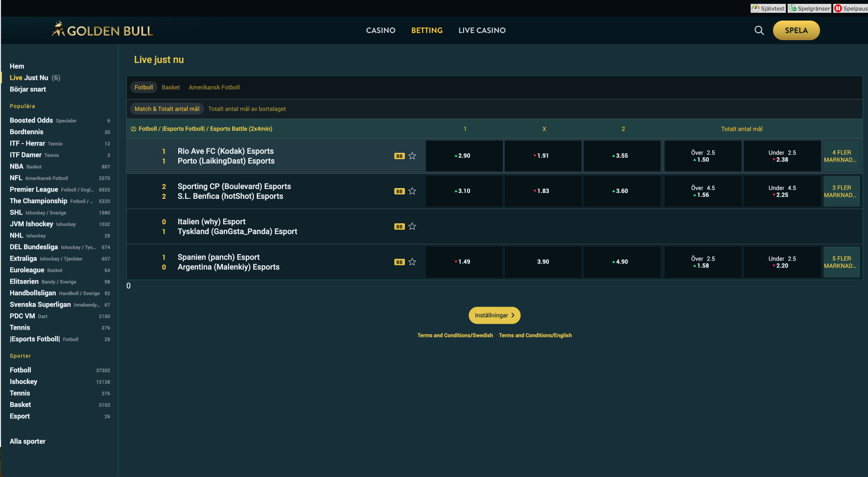Open the search magnifier

click(x=759, y=30)
